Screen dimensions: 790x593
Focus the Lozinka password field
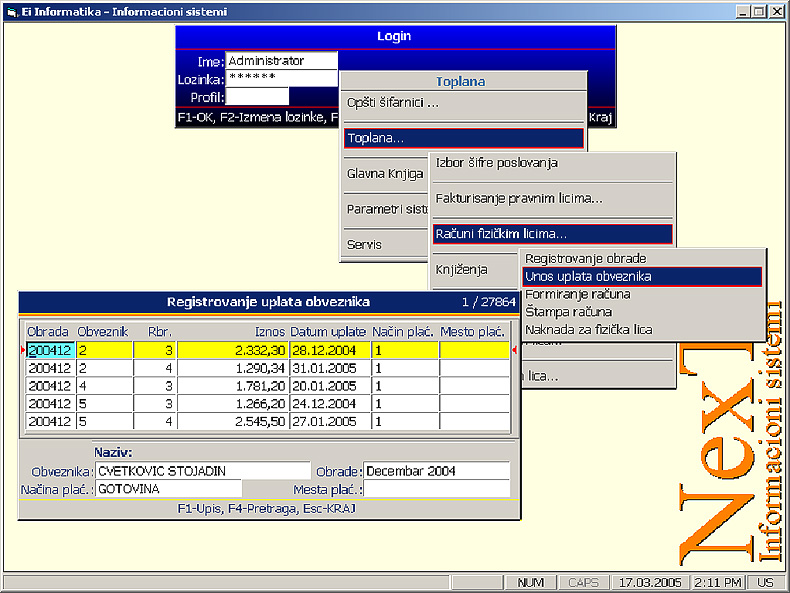(282, 78)
